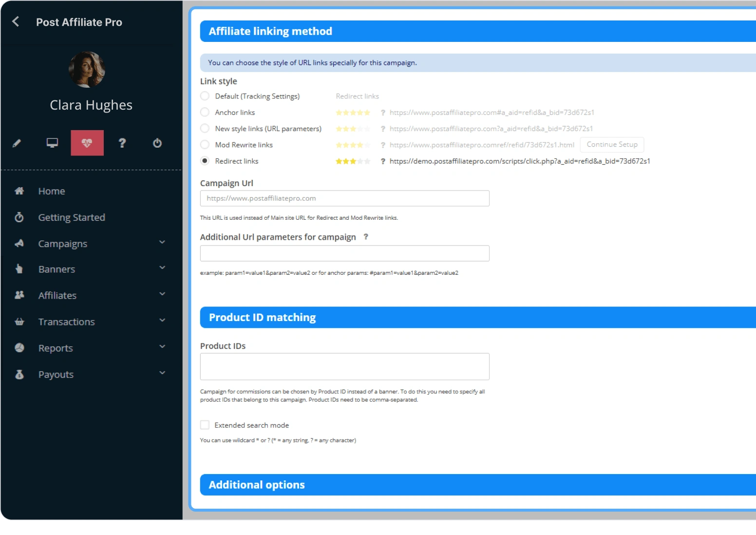The height and width of the screenshot is (535, 756).
Task: Click the Banners pointer icon
Action: click(19, 269)
